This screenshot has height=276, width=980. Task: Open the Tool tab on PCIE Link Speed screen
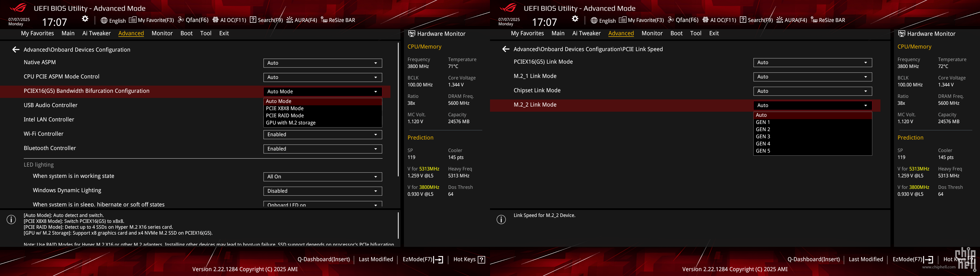[x=696, y=33]
